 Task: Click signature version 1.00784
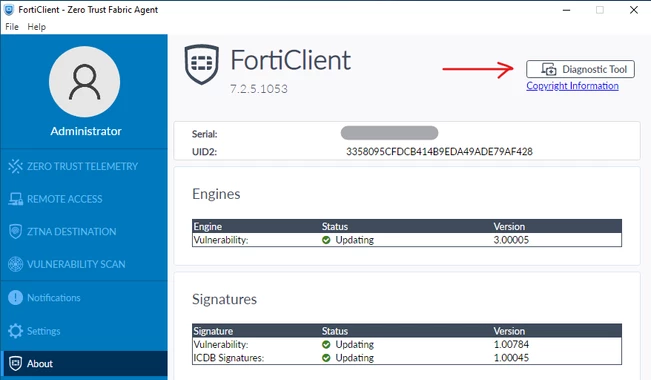(511, 344)
